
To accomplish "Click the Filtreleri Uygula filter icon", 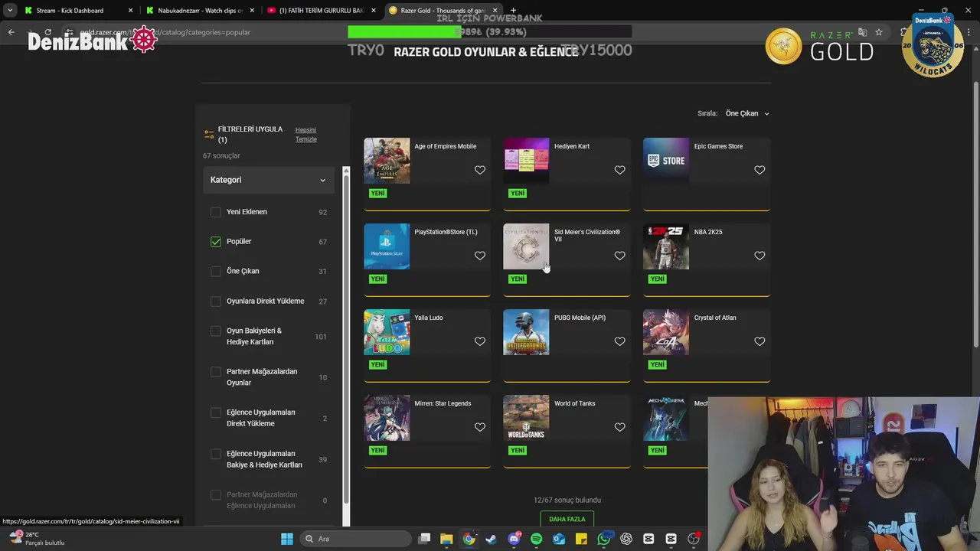I will tap(209, 135).
